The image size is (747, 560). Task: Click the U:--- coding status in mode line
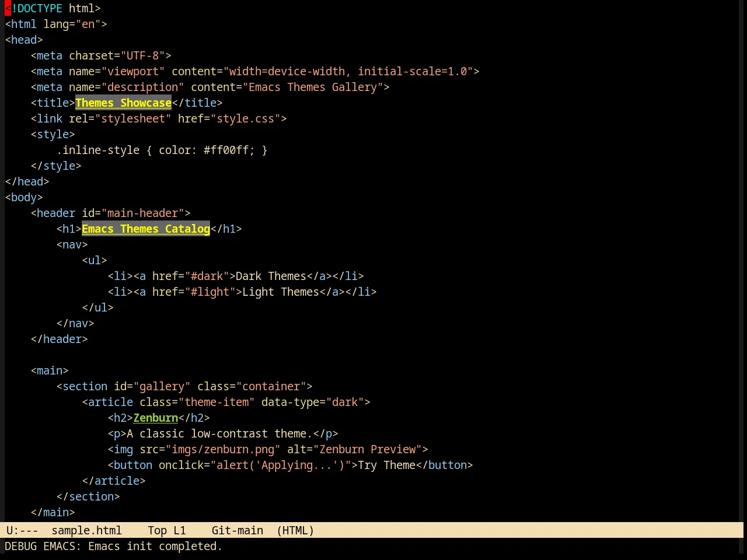22,530
